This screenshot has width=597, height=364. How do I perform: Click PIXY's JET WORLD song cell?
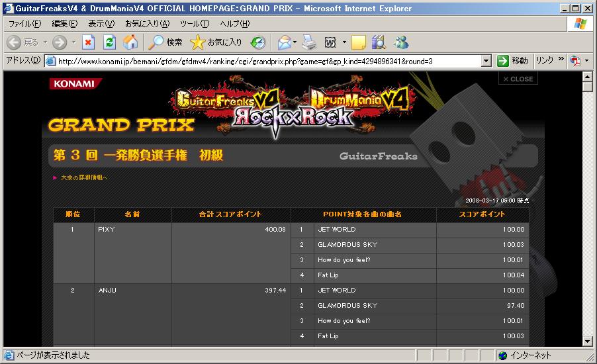(x=375, y=230)
